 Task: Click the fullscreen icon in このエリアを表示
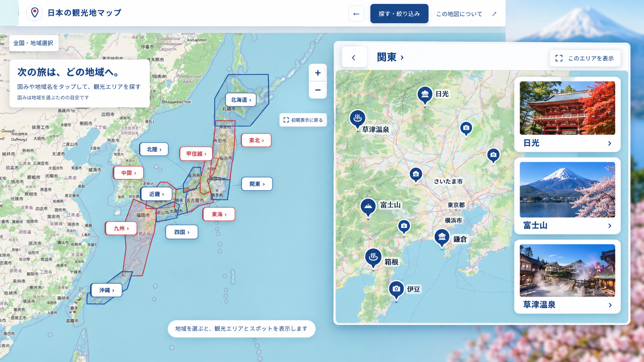click(559, 58)
